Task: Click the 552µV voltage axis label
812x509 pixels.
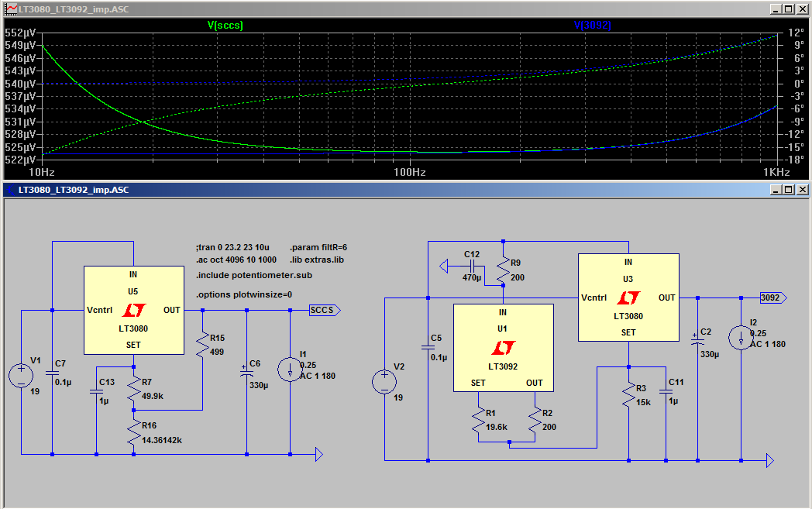Action: point(20,33)
